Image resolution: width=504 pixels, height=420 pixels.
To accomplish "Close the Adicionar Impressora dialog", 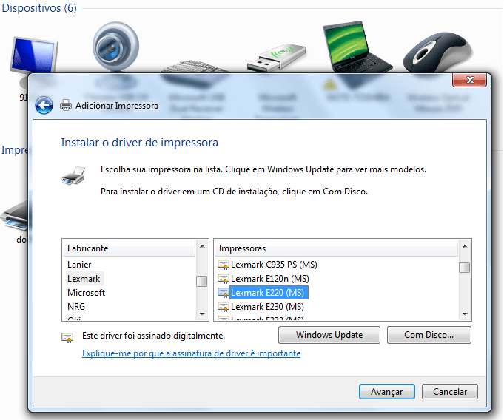I will (469, 80).
